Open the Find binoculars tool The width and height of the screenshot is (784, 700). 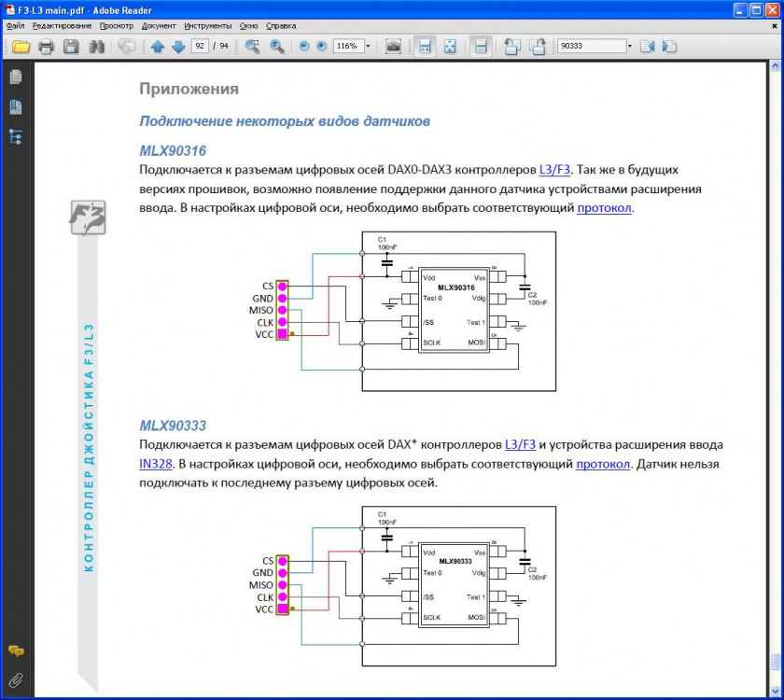coord(94,47)
